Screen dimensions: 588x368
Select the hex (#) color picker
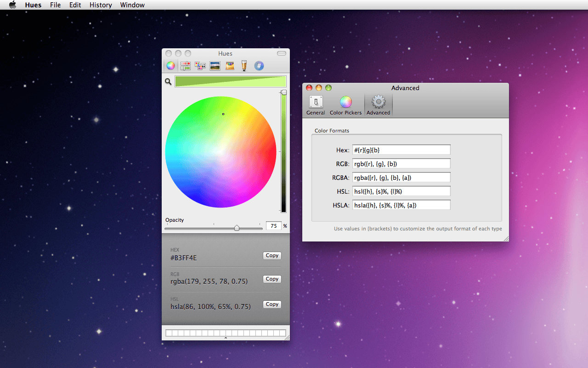coord(259,65)
